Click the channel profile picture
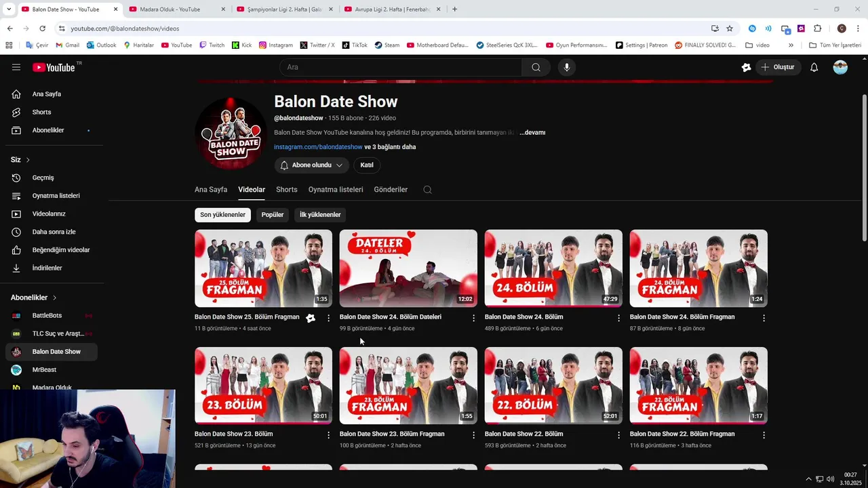The image size is (868, 488). tap(231, 133)
